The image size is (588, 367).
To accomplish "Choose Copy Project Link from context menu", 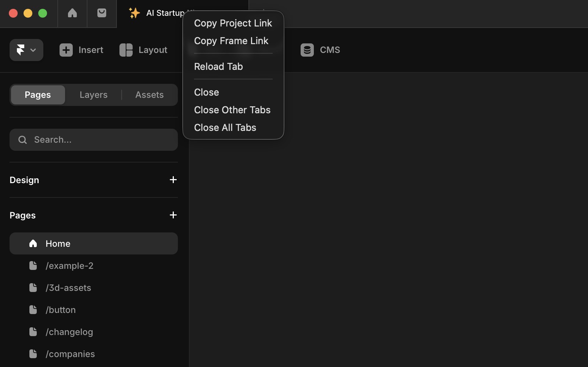I will (233, 23).
